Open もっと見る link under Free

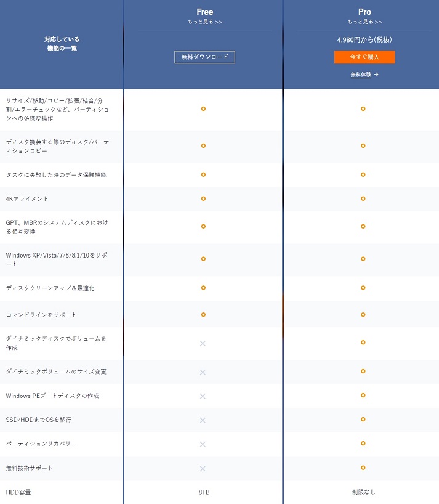205,22
